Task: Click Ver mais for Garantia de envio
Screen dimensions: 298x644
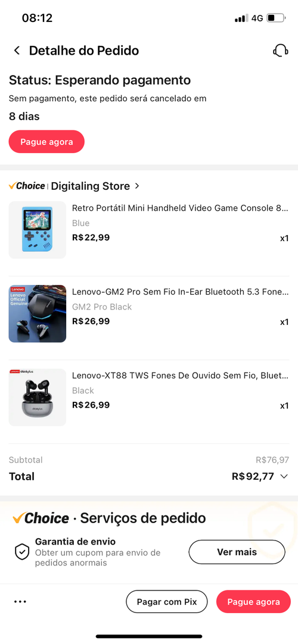Action: click(237, 552)
